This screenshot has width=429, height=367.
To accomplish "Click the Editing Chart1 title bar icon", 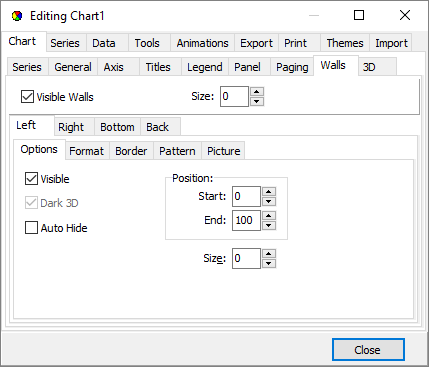I will (x=17, y=16).
